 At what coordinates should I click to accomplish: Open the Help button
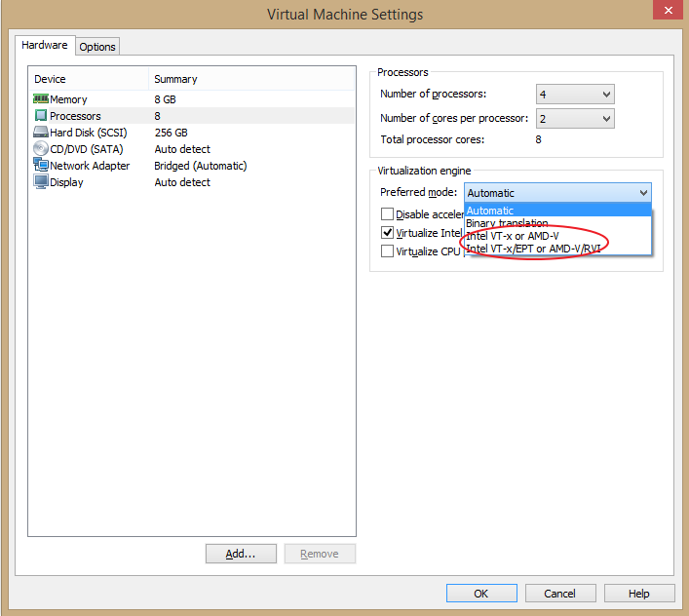pos(639,594)
